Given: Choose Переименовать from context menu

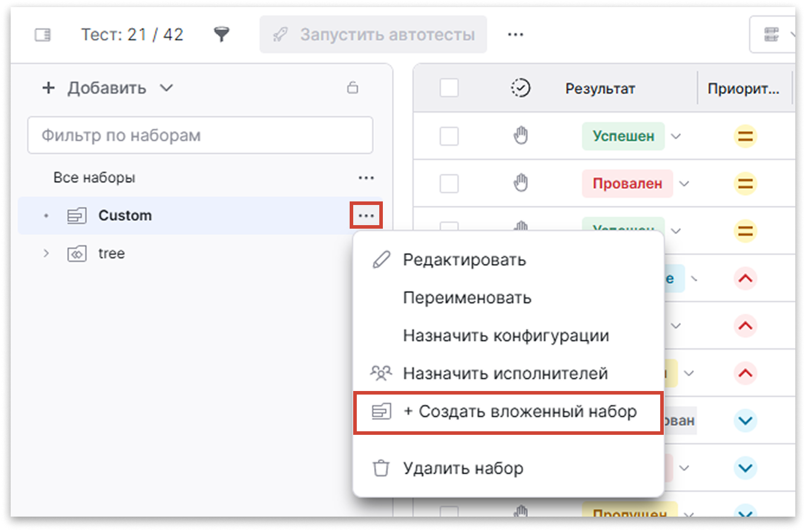Looking at the screenshot, I should point(508,297).
